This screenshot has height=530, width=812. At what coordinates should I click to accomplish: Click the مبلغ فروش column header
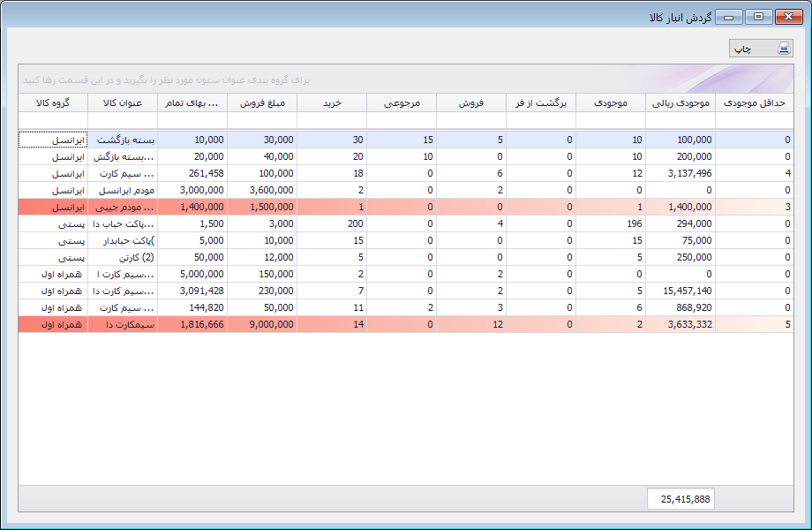click(262, 102)
